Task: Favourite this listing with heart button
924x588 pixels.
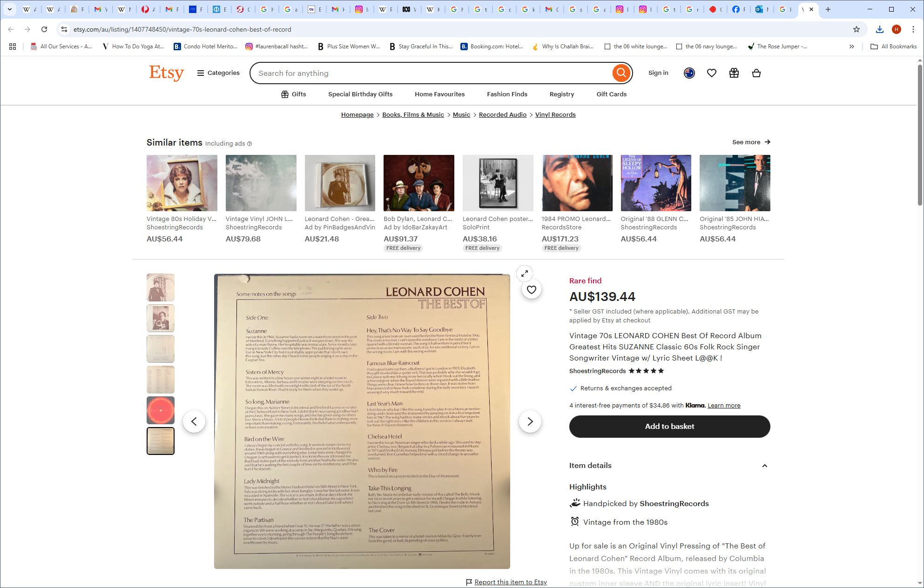Action: point(531,290)
